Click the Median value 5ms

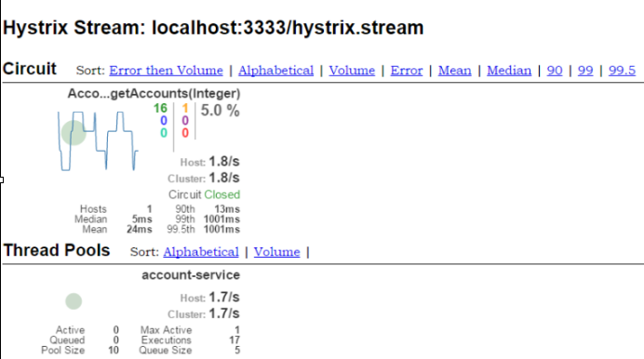pyautogui.click(x=141, y=219)
